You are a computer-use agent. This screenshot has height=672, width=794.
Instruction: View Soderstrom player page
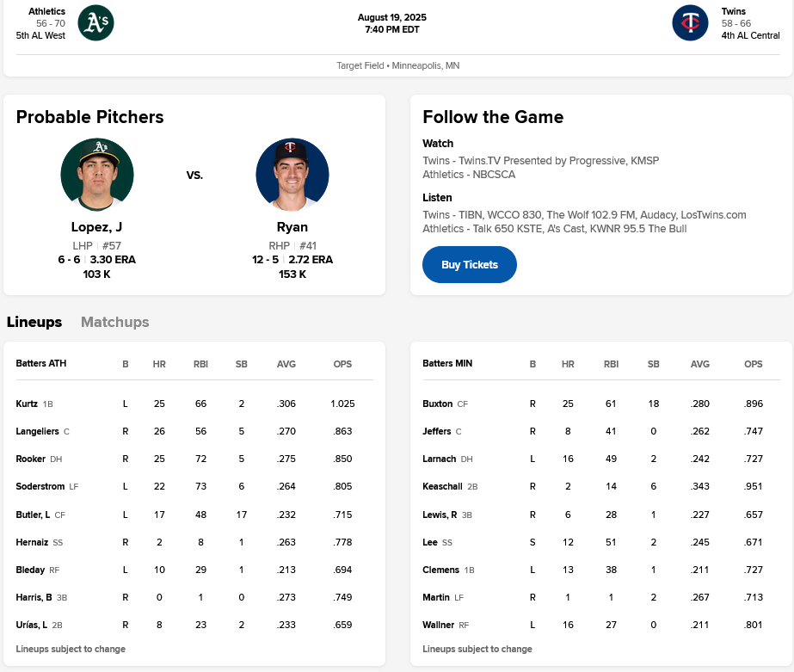(40, 486)
